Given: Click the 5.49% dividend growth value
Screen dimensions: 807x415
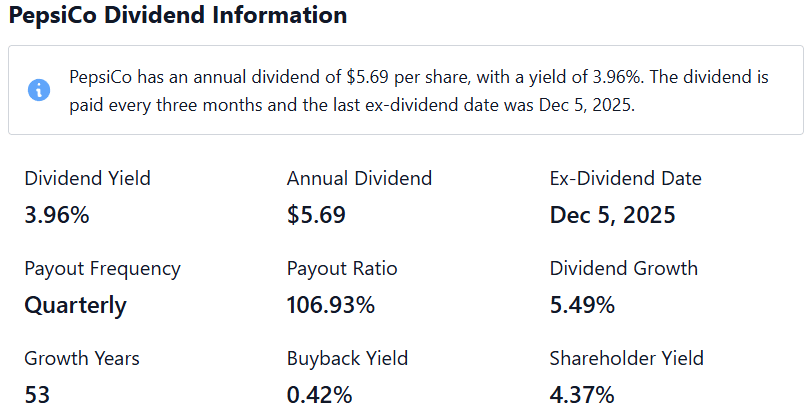Looking at the screenshot, I should coord(582,305).
